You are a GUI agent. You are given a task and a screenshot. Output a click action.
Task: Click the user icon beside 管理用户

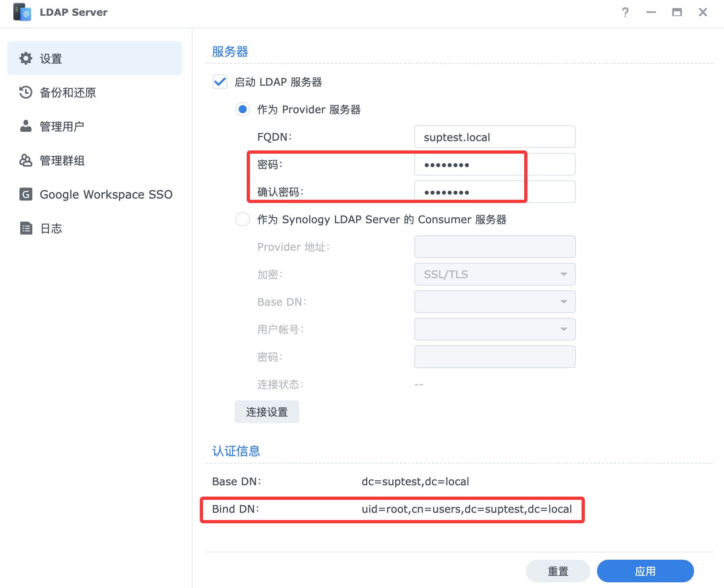(x=26, y=126)
